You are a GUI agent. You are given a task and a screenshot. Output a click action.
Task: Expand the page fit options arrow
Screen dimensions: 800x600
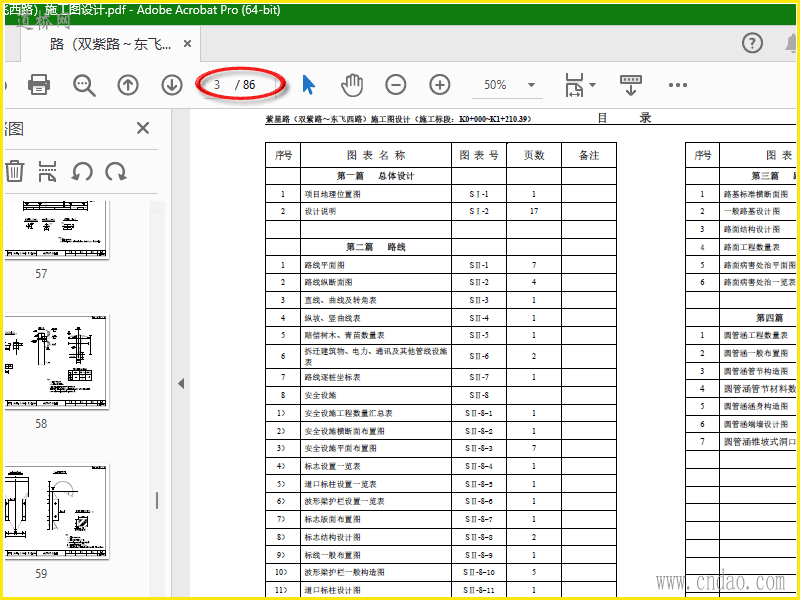coord(592,85)
